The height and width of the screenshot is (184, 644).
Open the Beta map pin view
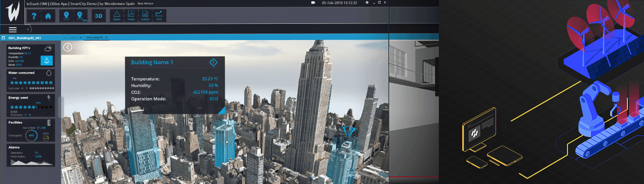[81, 16]
